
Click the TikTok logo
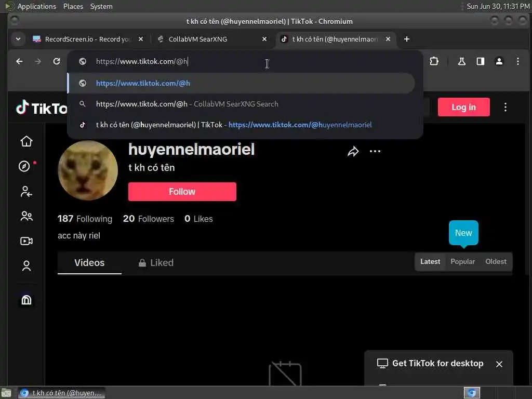coord(42,108)
